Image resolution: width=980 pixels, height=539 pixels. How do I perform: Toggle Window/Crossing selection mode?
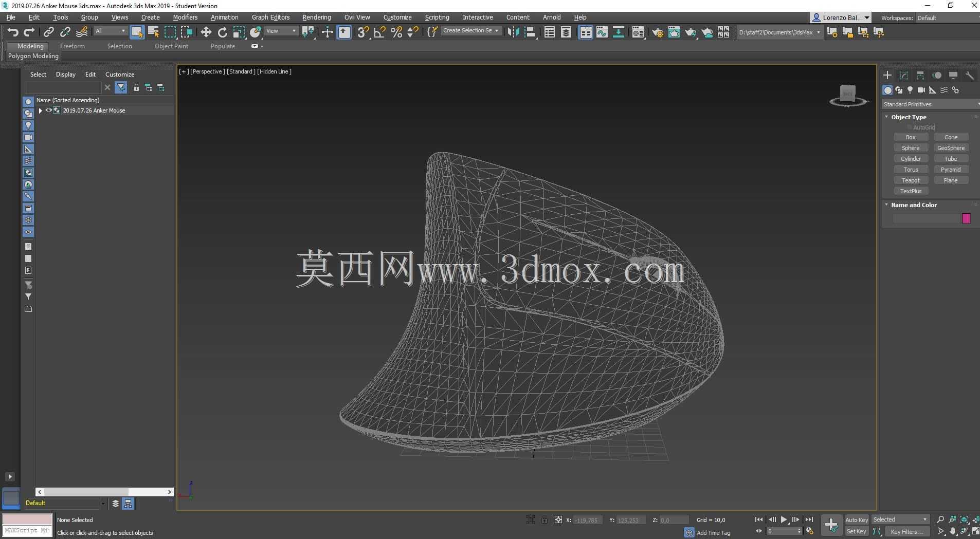[x=186, y=32]
